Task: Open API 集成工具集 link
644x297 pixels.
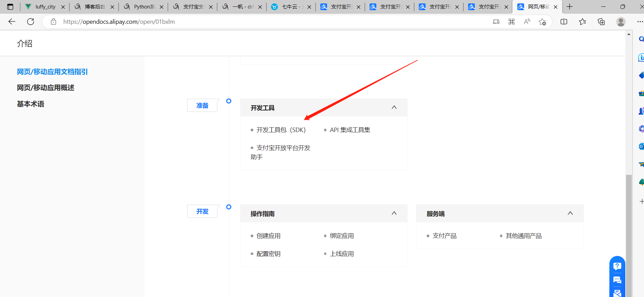Action: coord(350,130)
